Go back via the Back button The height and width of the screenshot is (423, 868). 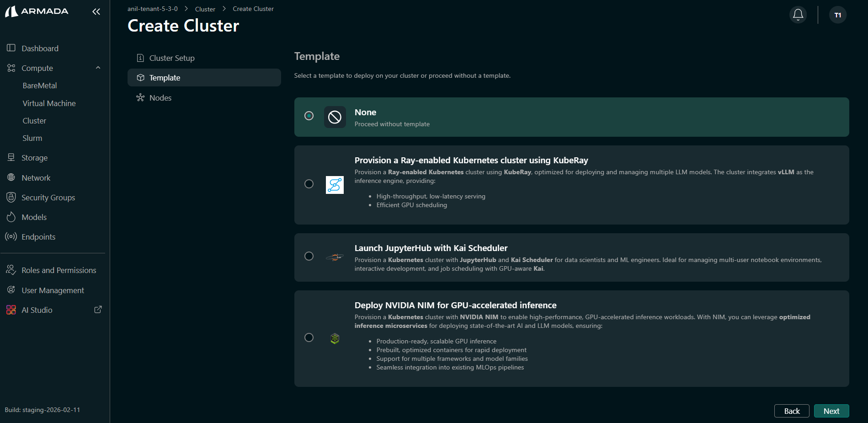(792, 411)
